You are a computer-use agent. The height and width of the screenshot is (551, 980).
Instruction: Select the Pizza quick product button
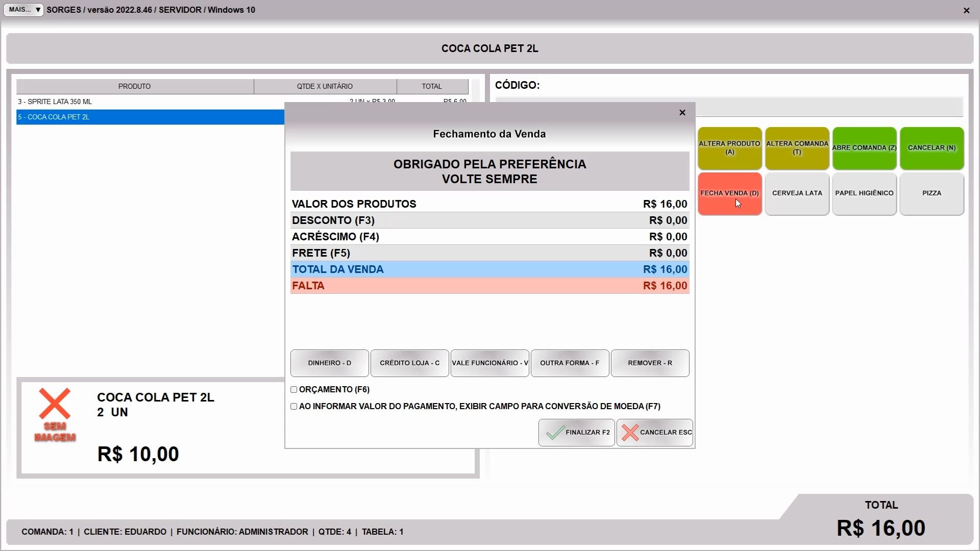(932, 193)
